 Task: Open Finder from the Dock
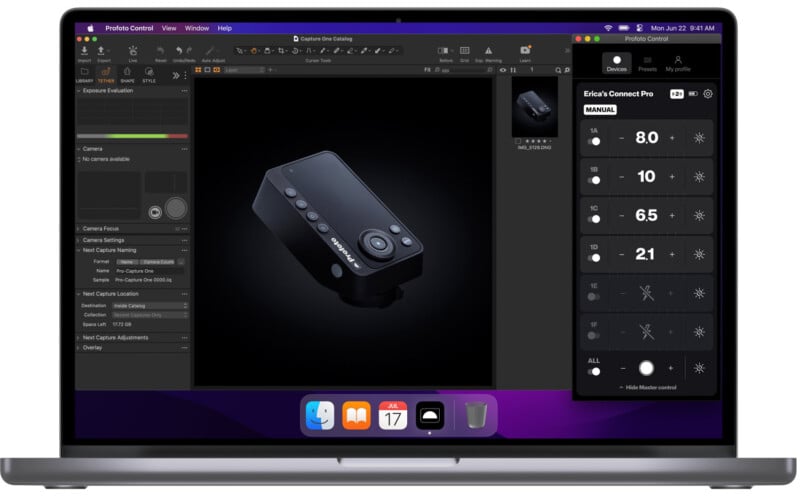coord(320,415)
